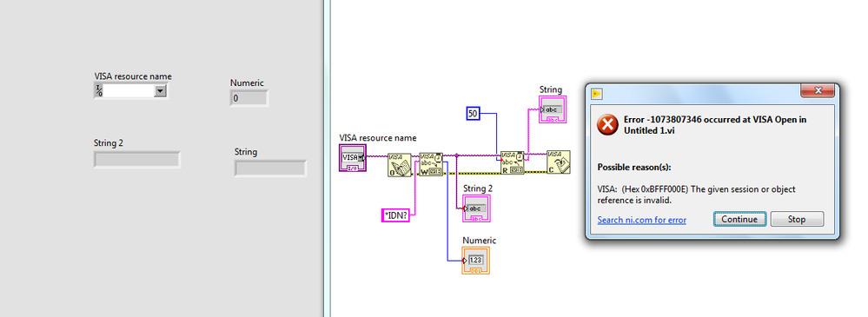
Task: Close the error dialog window
Action: pos(818,90)
